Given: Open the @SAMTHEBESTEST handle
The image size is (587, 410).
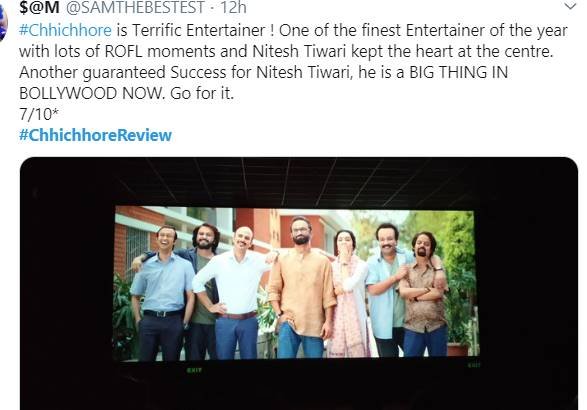Looking at the screenshot, I should tap(135, 7).
